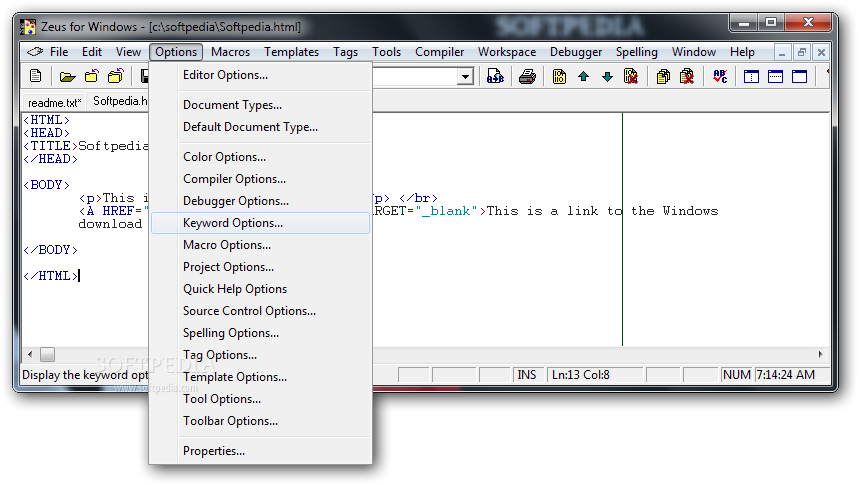859x485 pixels.
Task: Switch to the Softpedia.h document tab
Action: click(119, 101)
